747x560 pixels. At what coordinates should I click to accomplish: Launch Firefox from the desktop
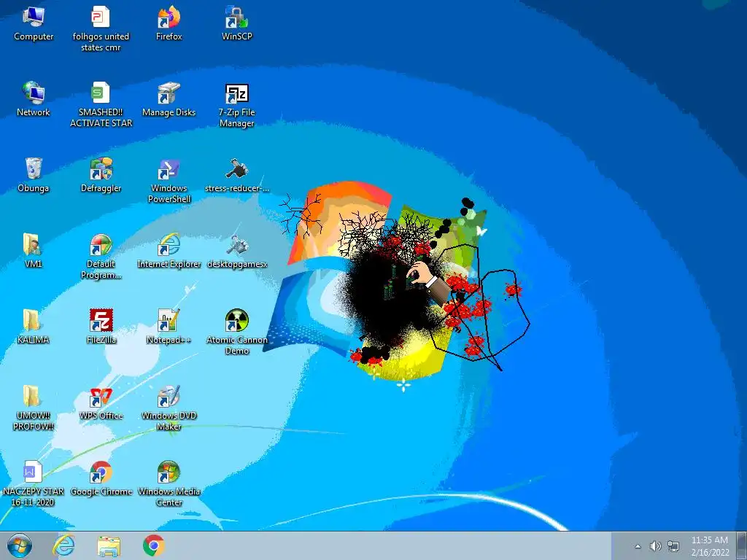[169, 24]
